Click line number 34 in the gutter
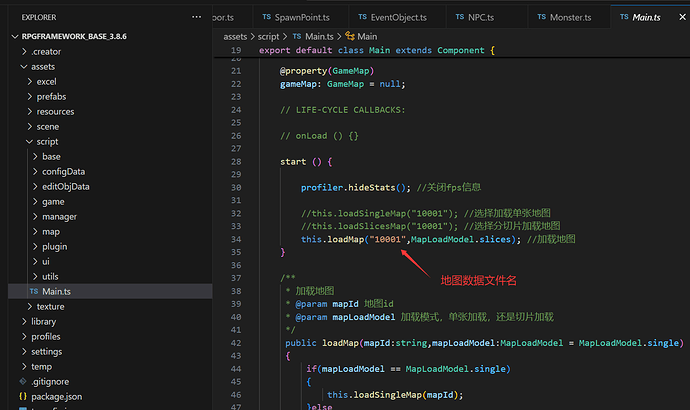 pyautogui.click(x=236, y=240)
